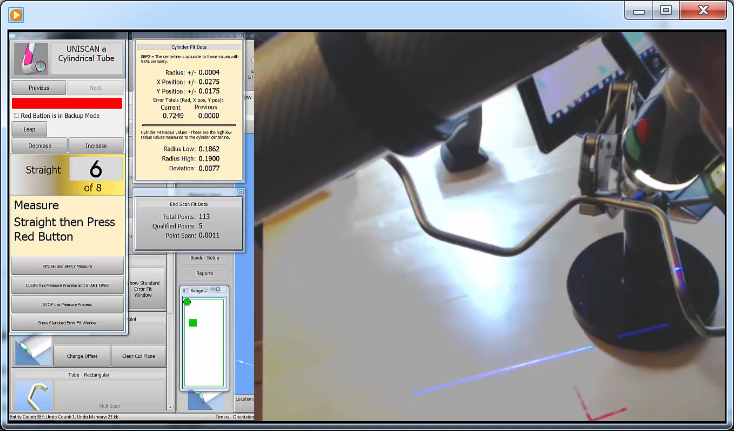
Task: Click the Radius High value 0.1900
Action: [x=209, y=159]
